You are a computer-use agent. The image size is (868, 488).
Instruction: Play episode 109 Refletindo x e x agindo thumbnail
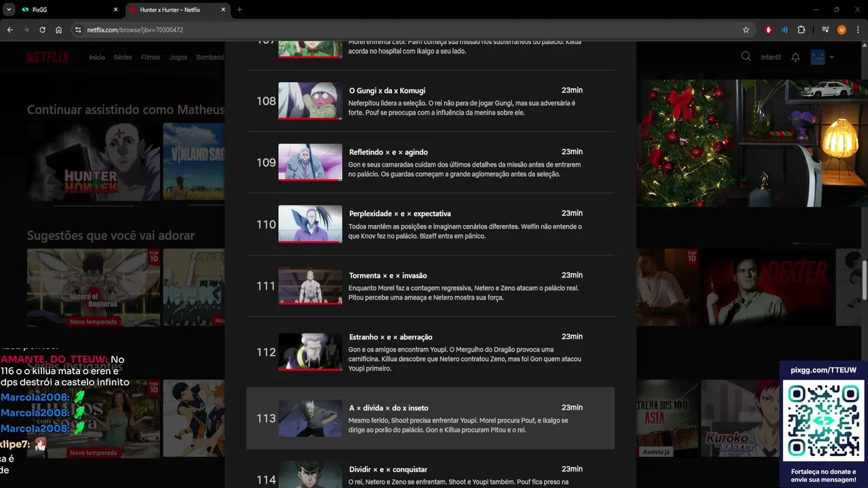click(310, 162)
